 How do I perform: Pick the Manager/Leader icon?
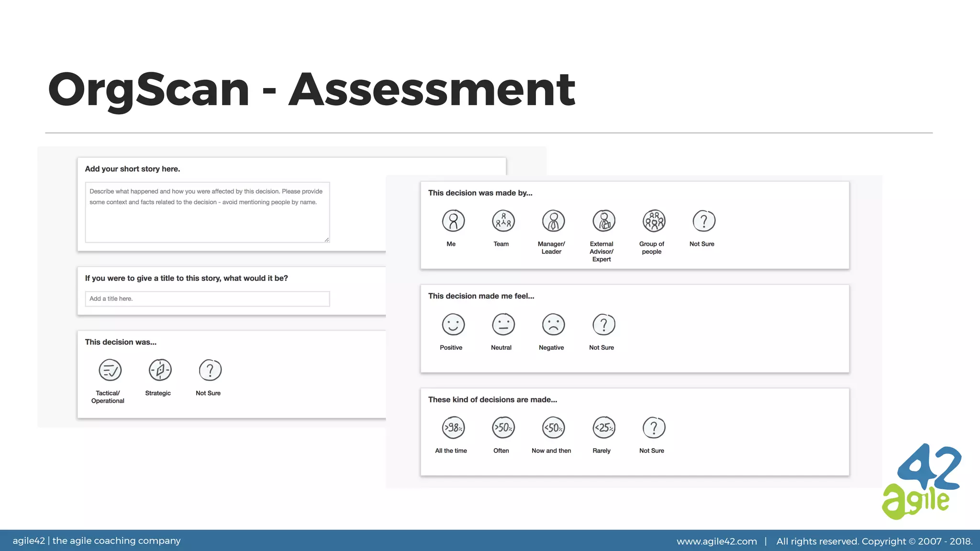[553, 221]
